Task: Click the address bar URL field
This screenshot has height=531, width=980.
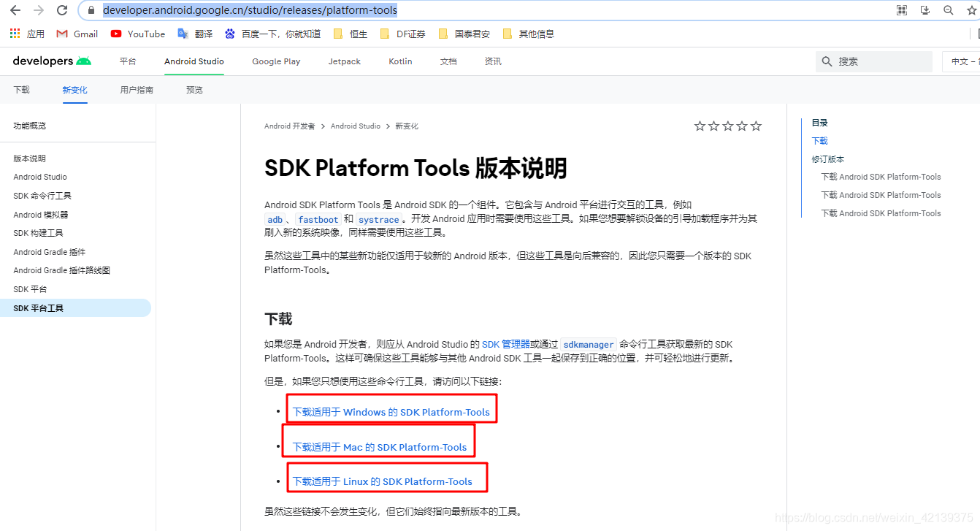Action: point(482,10)
